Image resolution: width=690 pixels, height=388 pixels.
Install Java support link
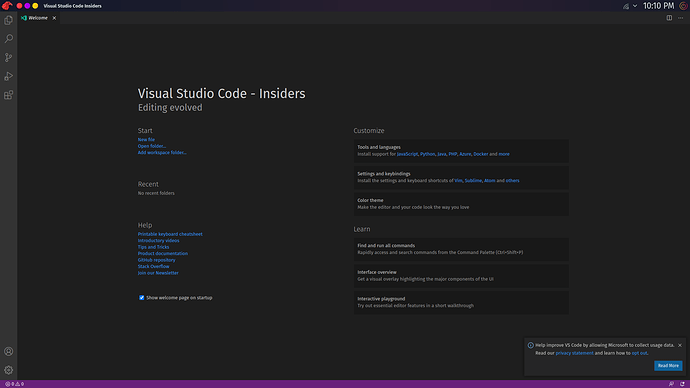[441, 154]
